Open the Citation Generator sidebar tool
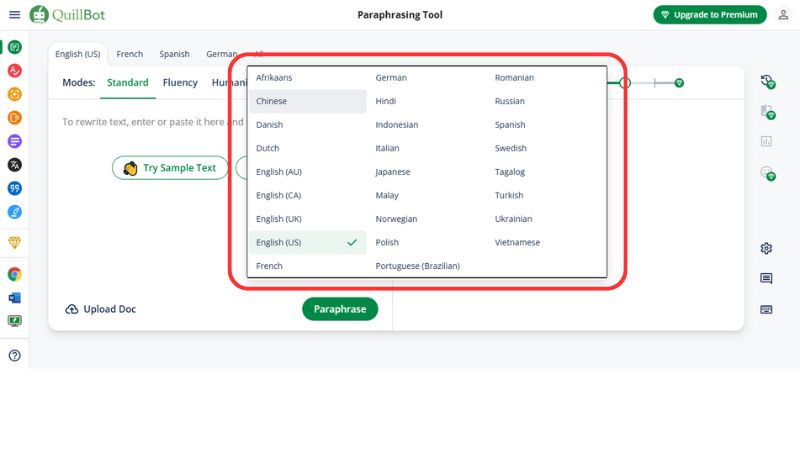Image resolution: width=800 pixels, height=450 pixels. click(15, 188)
